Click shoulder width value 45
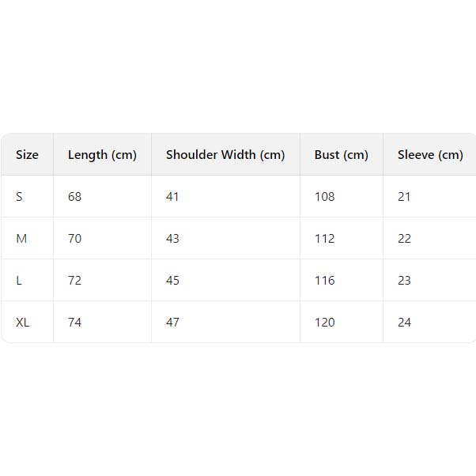 [x=172, y=281]
